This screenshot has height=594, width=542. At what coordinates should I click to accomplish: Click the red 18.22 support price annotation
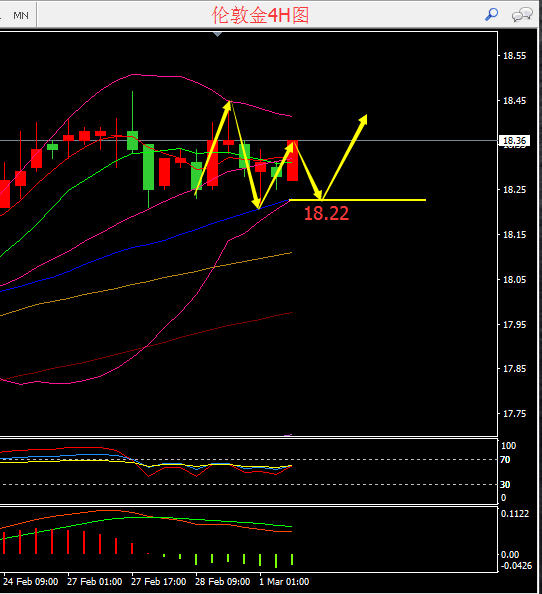(326, 213)
